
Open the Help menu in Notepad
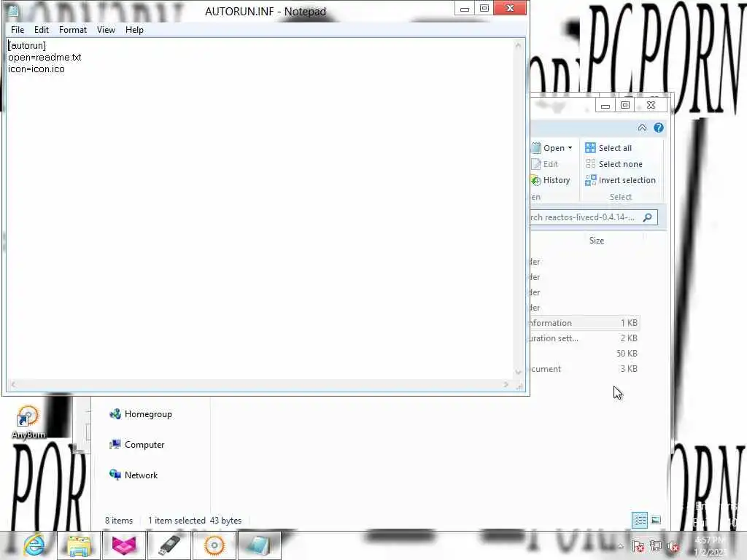coord(134,29)
